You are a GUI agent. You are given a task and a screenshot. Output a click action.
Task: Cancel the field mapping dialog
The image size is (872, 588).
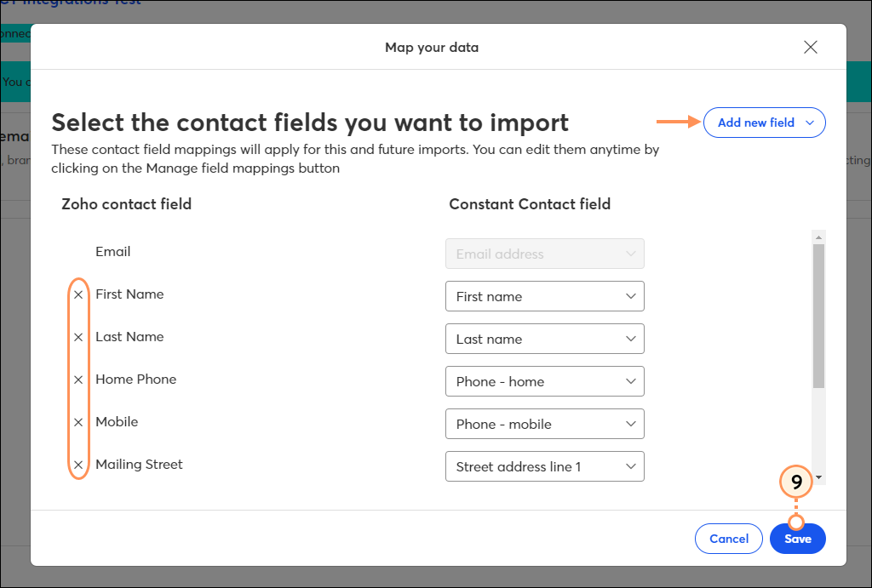729,539
